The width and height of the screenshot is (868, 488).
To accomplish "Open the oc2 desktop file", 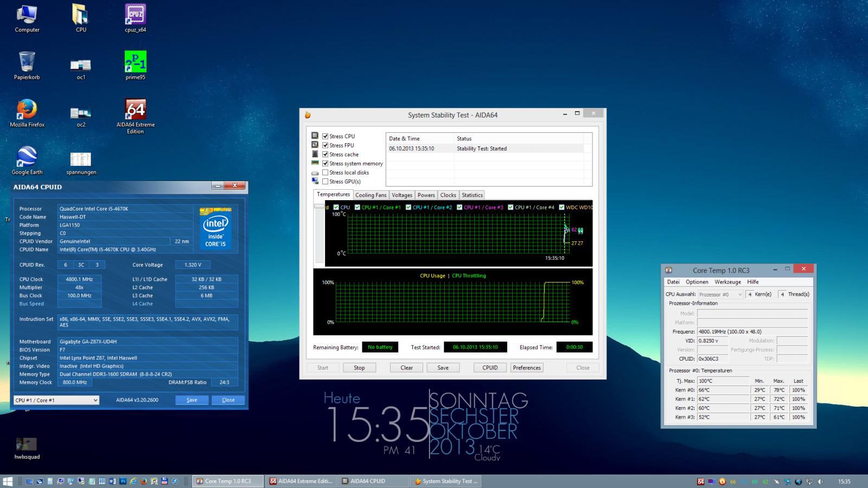I will (x=81, y=116).
